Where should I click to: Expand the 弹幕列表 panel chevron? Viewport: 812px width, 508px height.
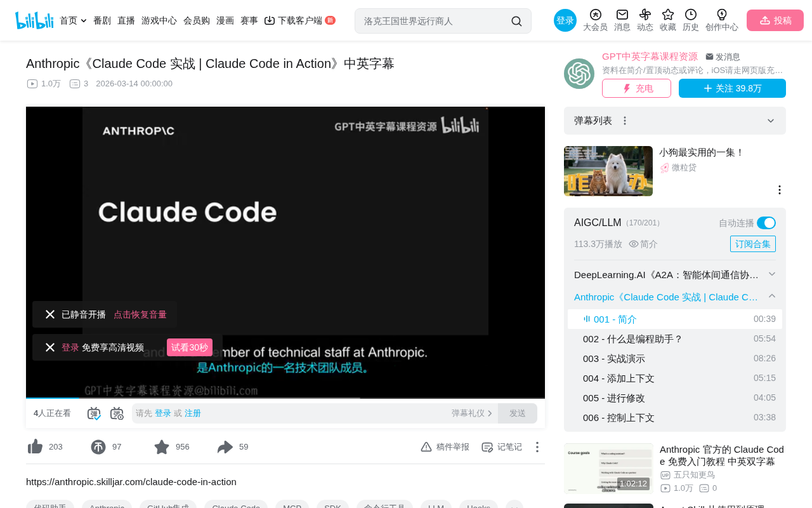pyautogui.click(x=771, y=121)
